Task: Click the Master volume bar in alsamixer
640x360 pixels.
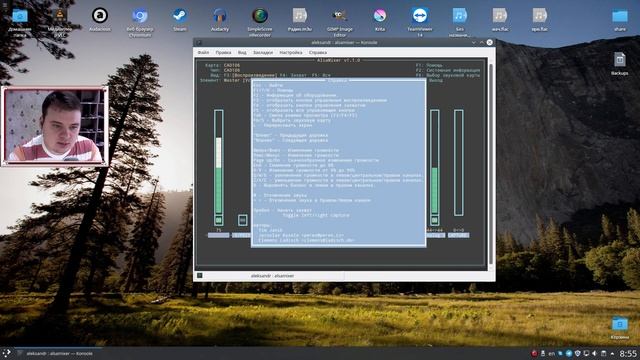Action: click(x=218, y=162)
